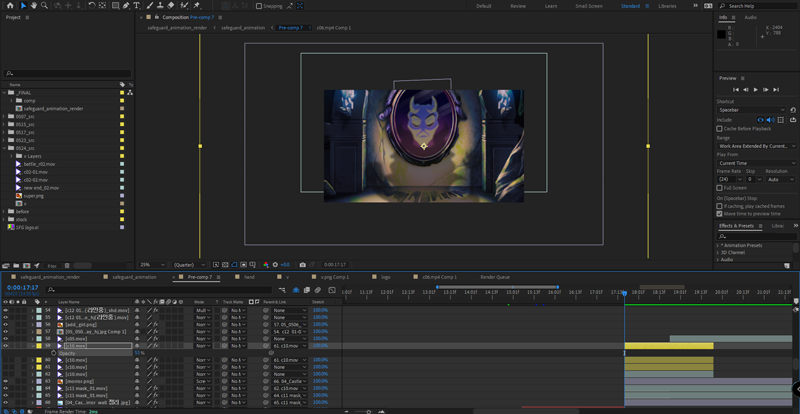The image size is (800, 414).
Task: Expand the Animation Presets category
Action: pyautogui.click(x=720, y=245)
